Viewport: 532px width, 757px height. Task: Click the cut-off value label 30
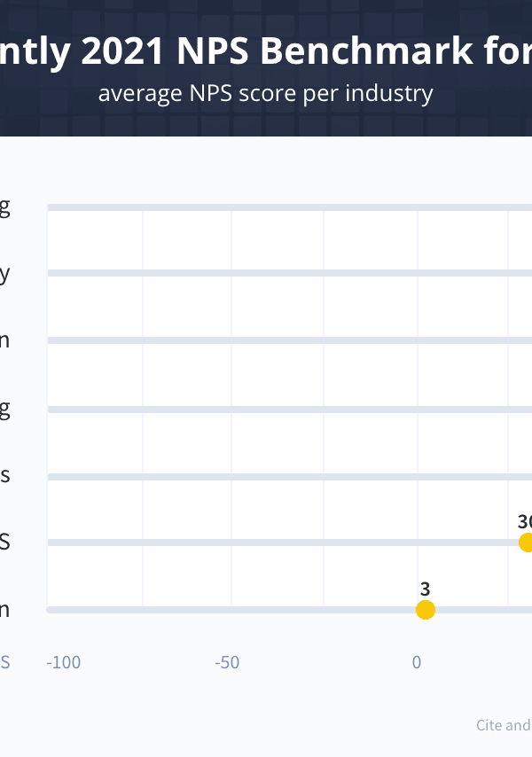tap(525, 521)
